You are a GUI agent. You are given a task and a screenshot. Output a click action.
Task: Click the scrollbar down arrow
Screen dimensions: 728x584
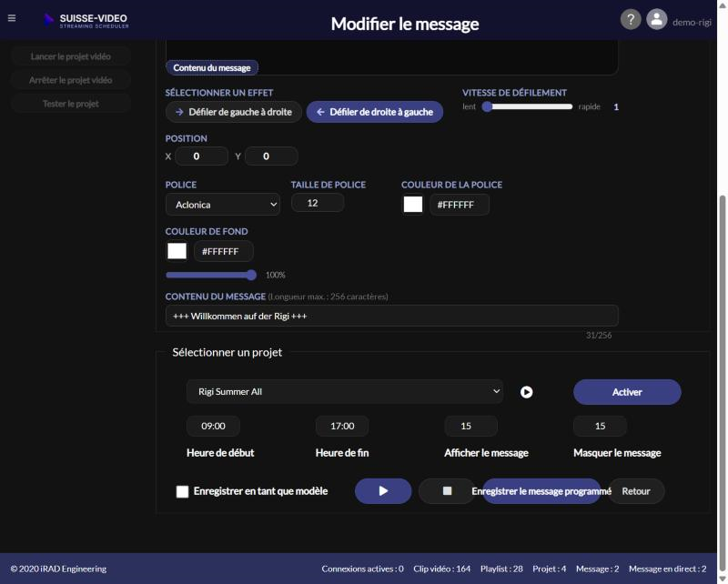(723, 579)
